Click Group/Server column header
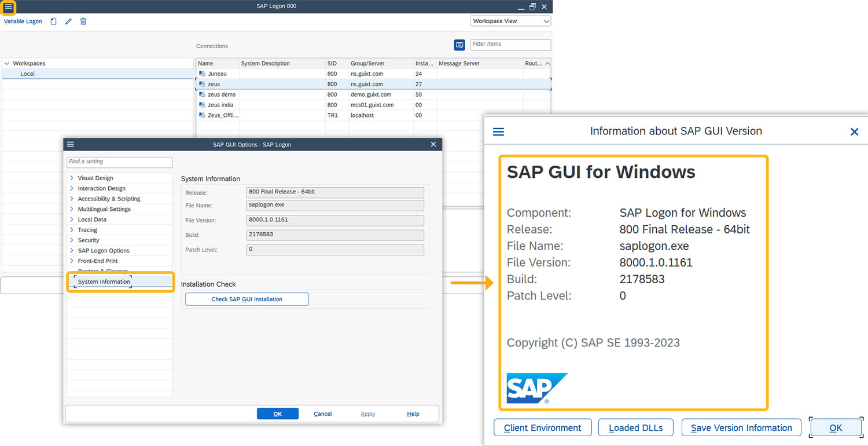The width and height of the screenshot is (868, 446). (381, 63)
